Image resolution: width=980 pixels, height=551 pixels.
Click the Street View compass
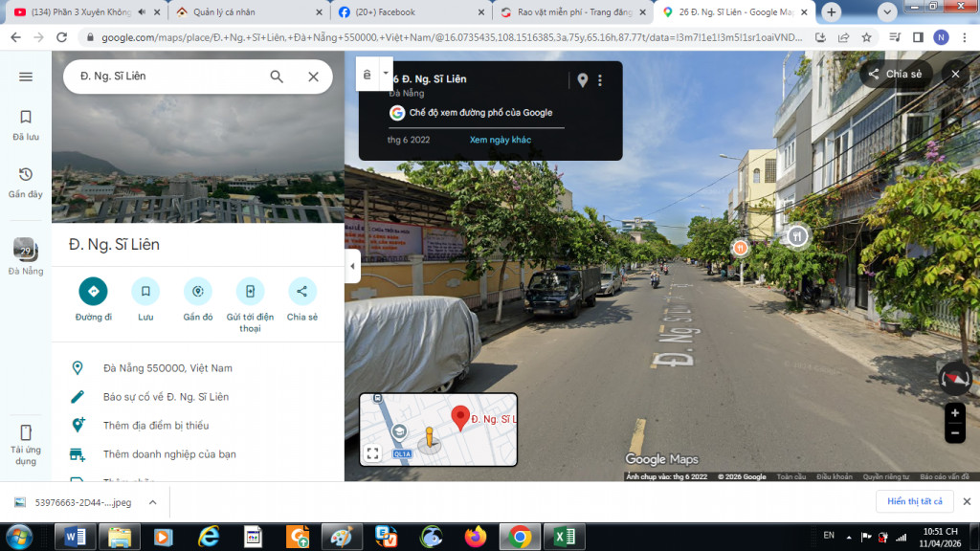coord(954,379)
